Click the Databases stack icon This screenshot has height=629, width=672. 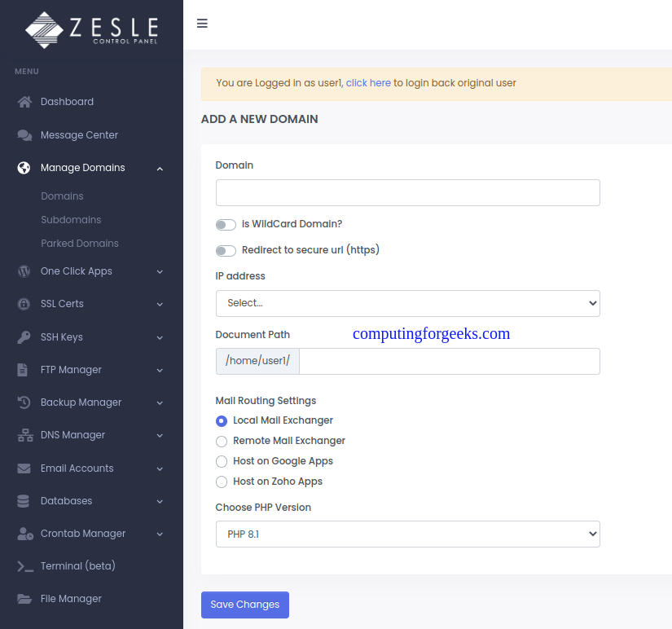(23, 501)
